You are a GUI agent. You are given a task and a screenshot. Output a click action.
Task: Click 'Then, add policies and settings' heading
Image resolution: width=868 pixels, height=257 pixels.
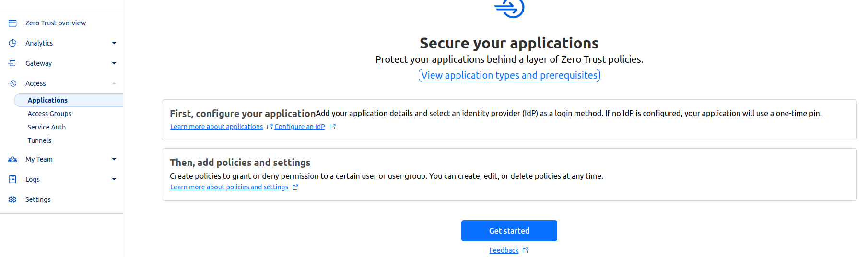pyautogui.click(x=240, y=163)
